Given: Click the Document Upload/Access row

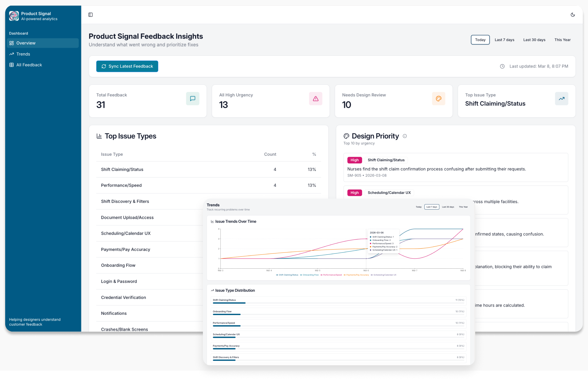Looking at the screenshot, I should pyautogui.click(x=150, y=217).
